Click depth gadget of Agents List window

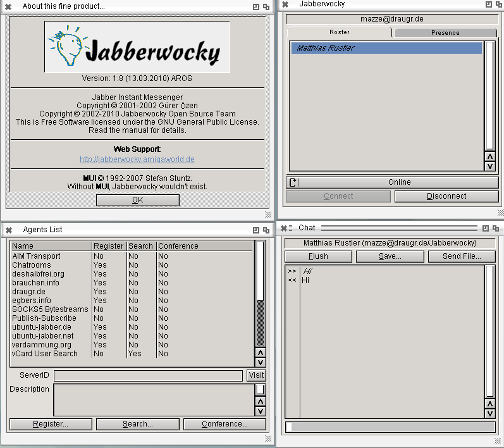click(x=266, y=230)
